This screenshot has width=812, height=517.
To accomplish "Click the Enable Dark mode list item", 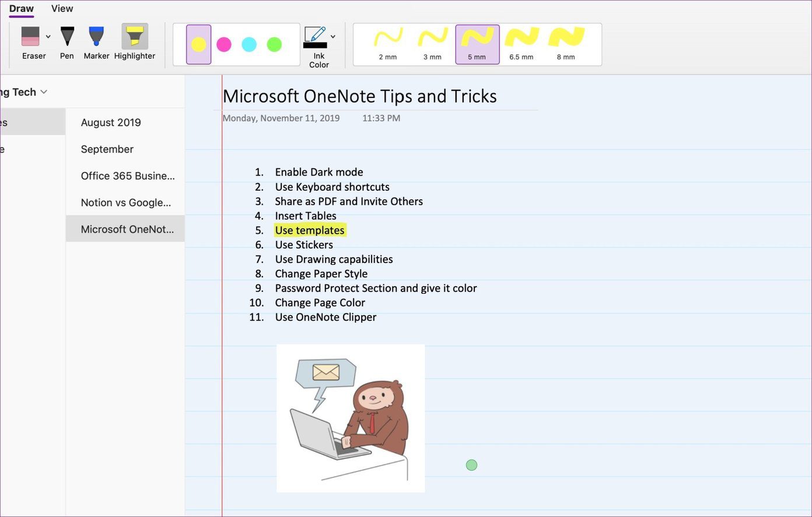I will pyautogui.click(x=319, y=172).
